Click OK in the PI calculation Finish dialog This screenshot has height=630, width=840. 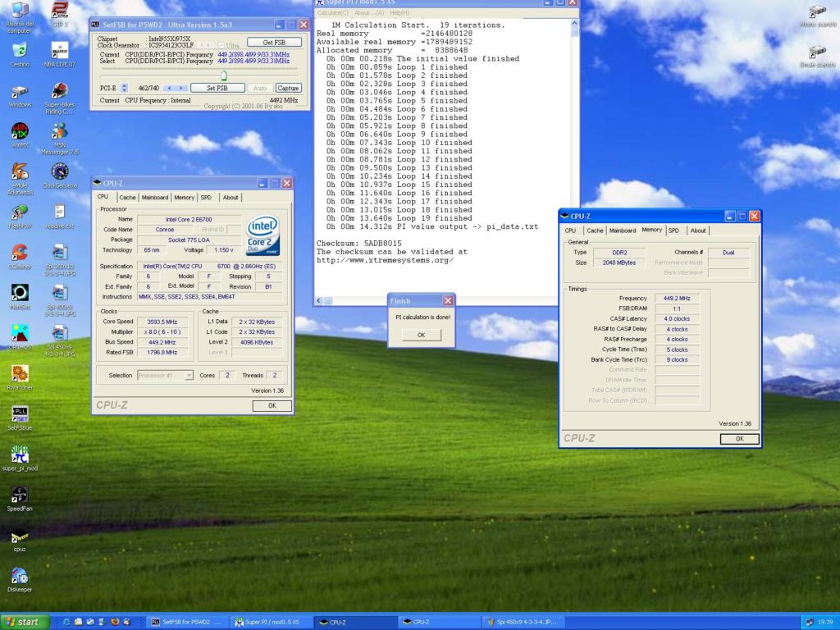(x=421, y=335)
